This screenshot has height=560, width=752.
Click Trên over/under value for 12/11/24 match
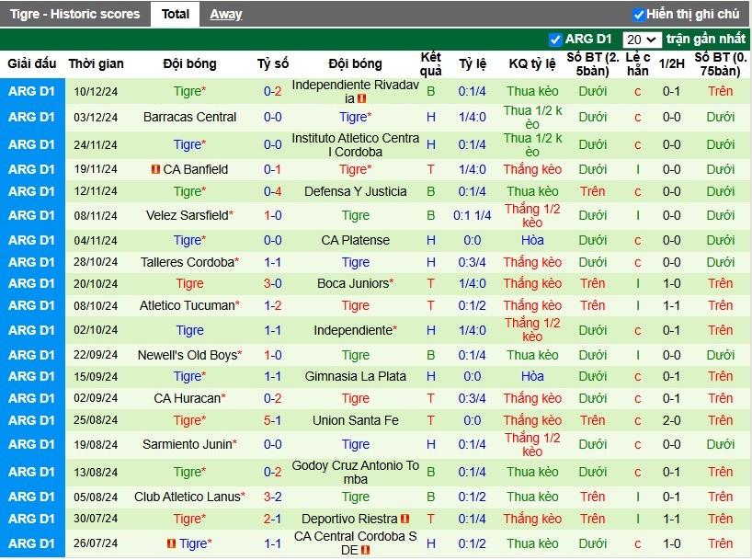point(592,191)
